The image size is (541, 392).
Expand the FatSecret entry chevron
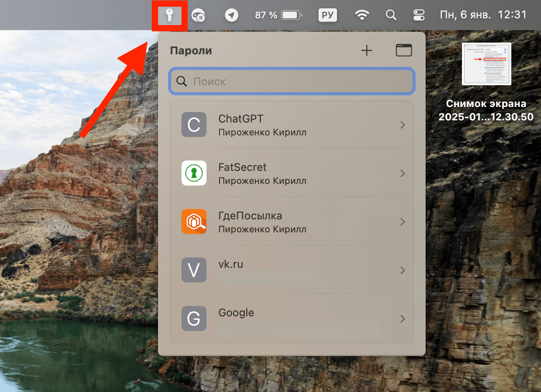[x=402, y=173]
